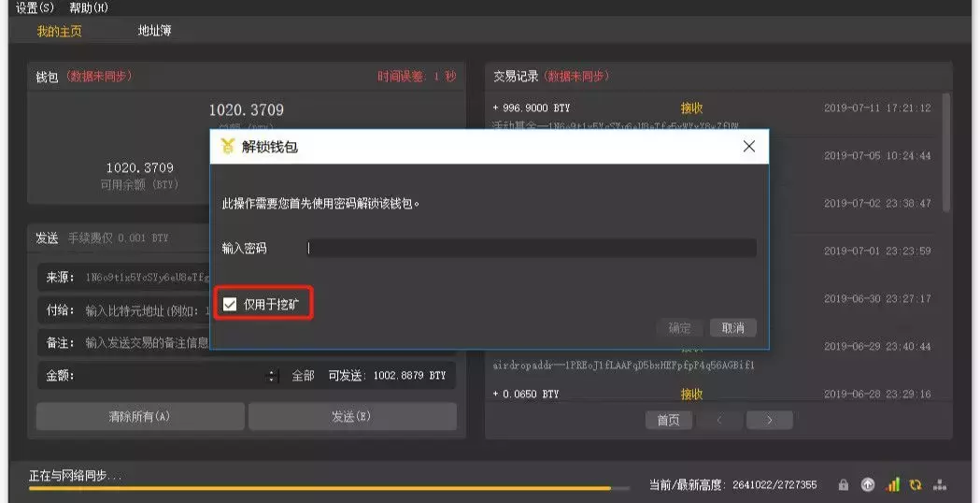Click the '当前/最新高度: 2641022/2727355' status text
Screen dimensions: 980x503
pyautogui.click(x=733, y=485)
